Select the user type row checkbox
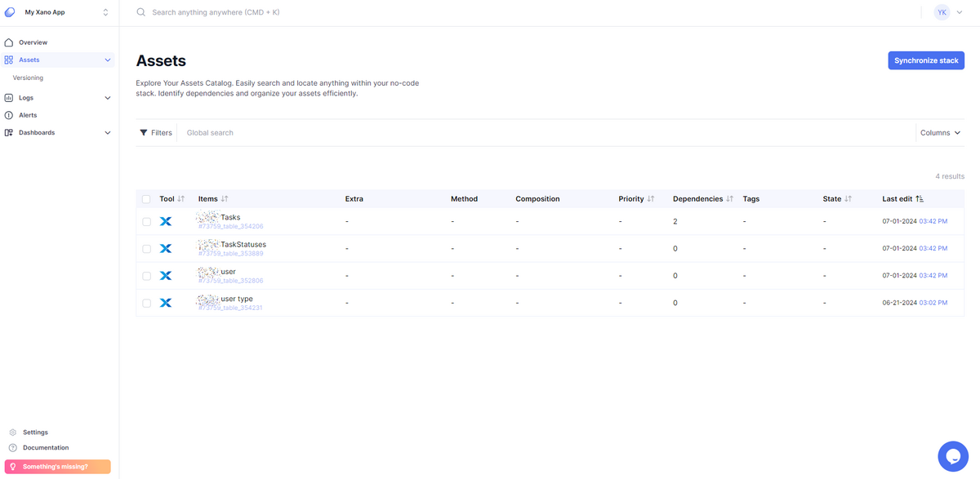980x479 pixels. coord(146,303)
